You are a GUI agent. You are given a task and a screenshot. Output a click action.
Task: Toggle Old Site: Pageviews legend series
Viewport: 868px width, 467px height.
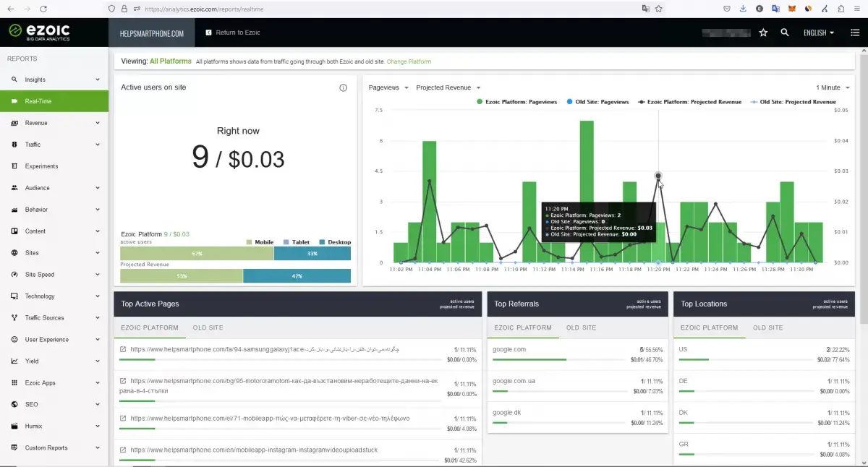tap(597, 102)
